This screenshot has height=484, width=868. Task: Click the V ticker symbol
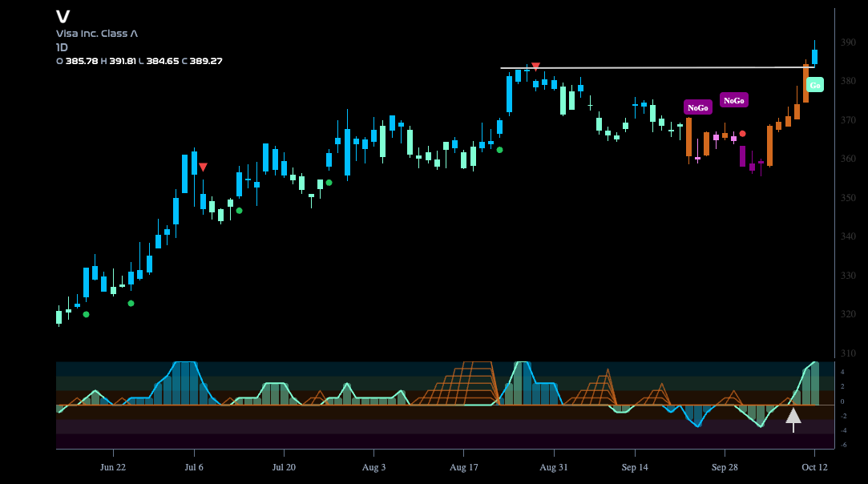click(63, 17)
